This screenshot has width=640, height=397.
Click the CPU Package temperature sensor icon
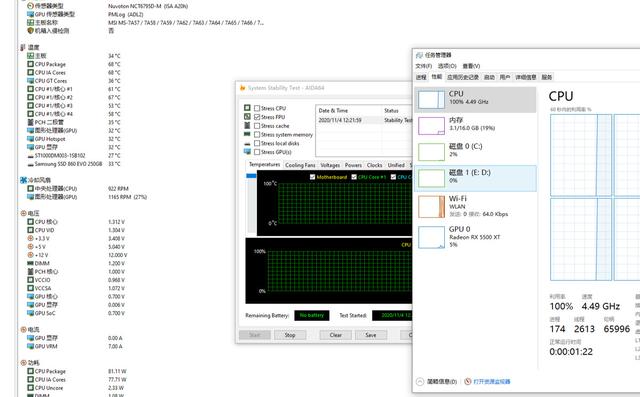tap(30, 64)
